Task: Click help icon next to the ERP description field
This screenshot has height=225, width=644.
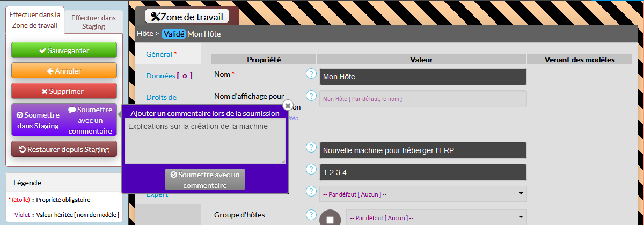Action: click(x=311, y=147)
